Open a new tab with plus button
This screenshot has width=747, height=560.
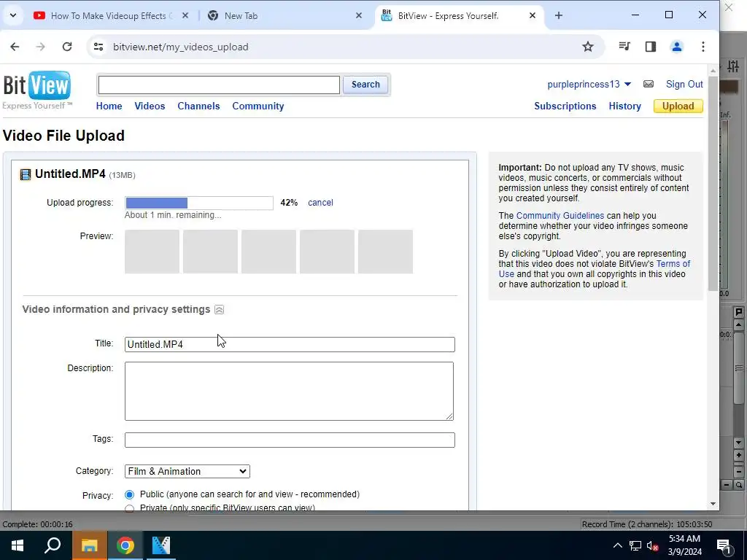558,16
